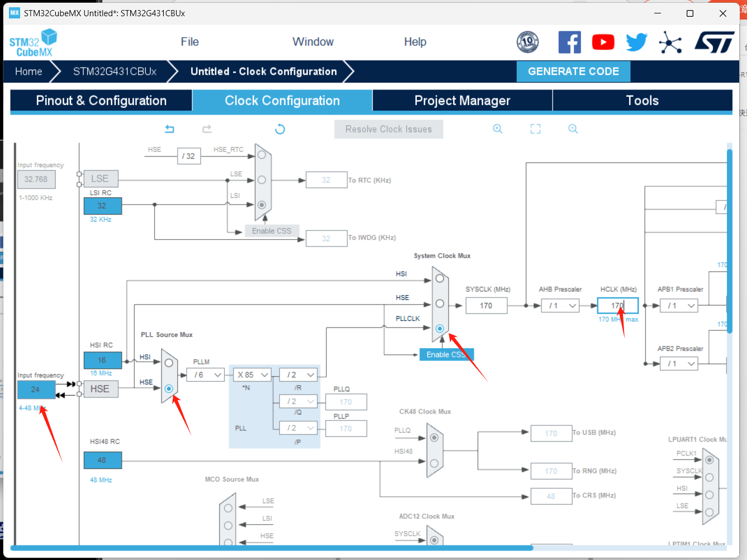Click the vertical scrollbar of the diagram
This screenshot has height=560, width=747.
(730, 241)
